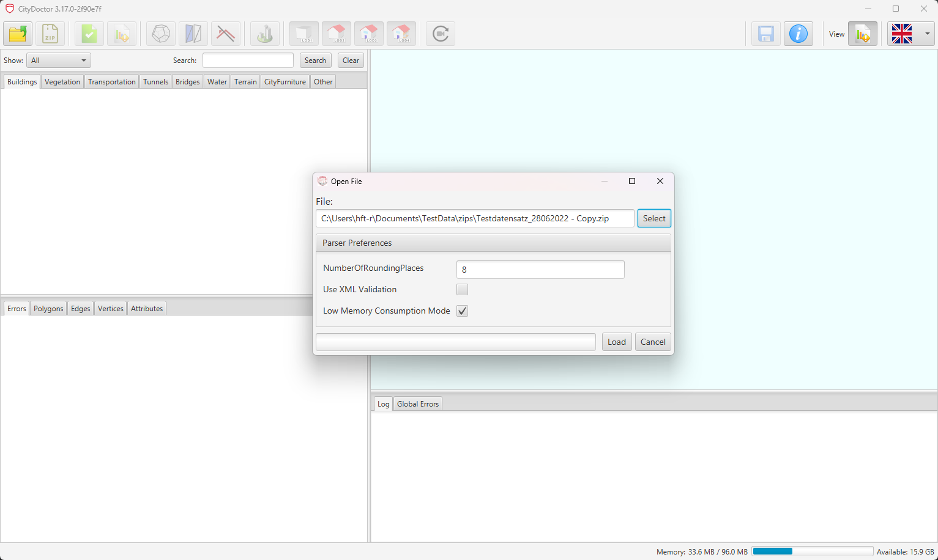This screenshot has height=560, width=938.
Task: Switch to the Water tab
Action: coord(217,82)
